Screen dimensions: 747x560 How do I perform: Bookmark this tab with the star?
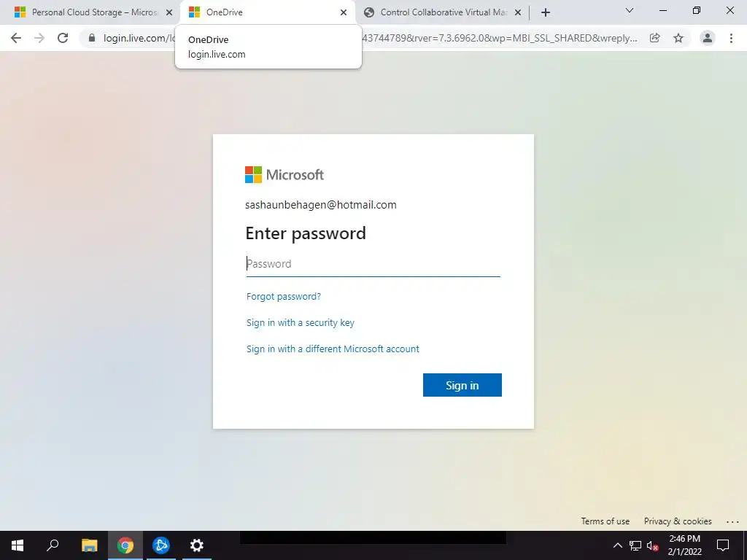coord(678,38)
